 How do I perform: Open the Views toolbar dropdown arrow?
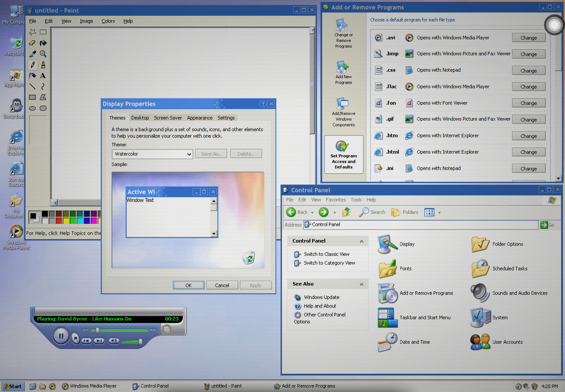click(x=440, y=212)
